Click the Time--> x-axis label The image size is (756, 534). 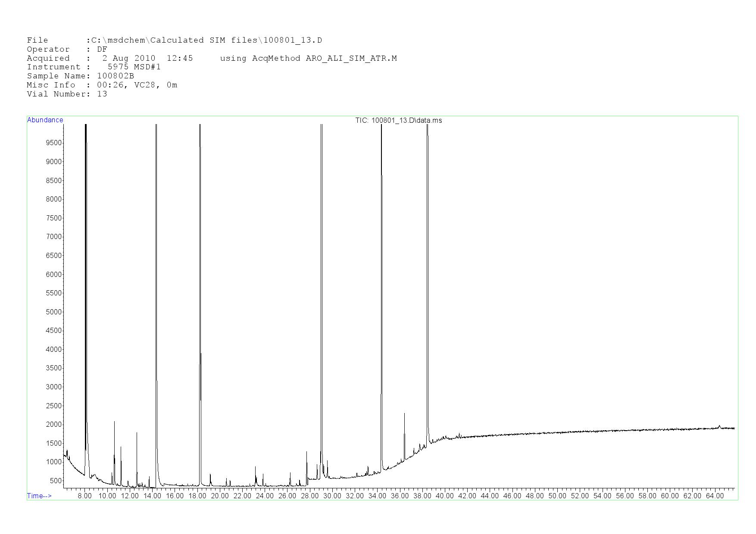click(39, 496)
